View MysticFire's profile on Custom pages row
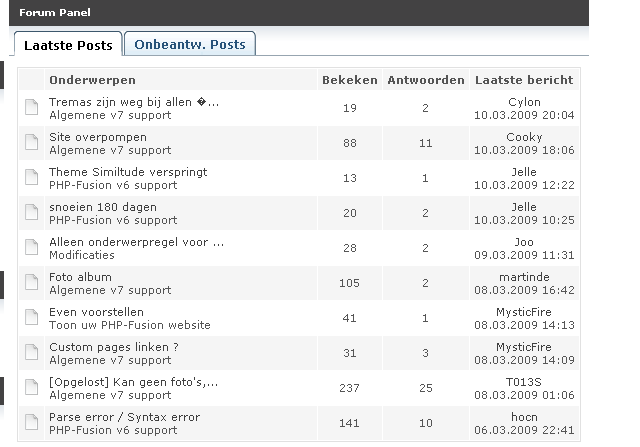640x447 pixels. (x=524, y=347)
